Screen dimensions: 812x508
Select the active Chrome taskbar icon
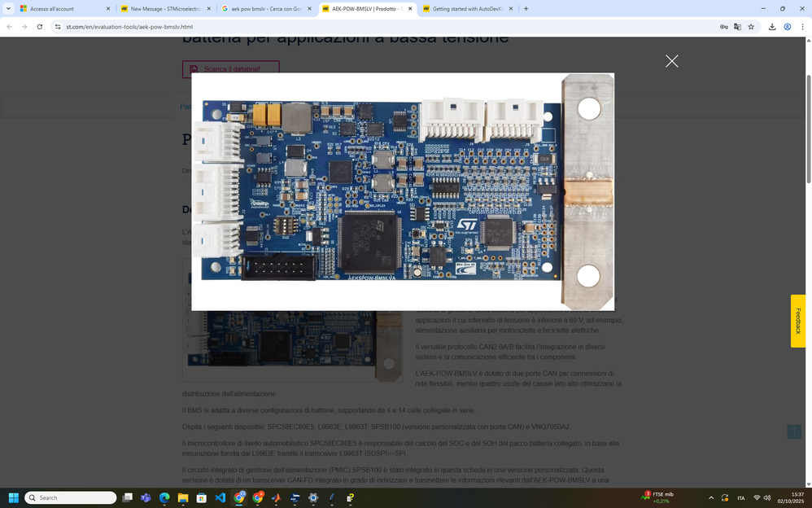238,497
